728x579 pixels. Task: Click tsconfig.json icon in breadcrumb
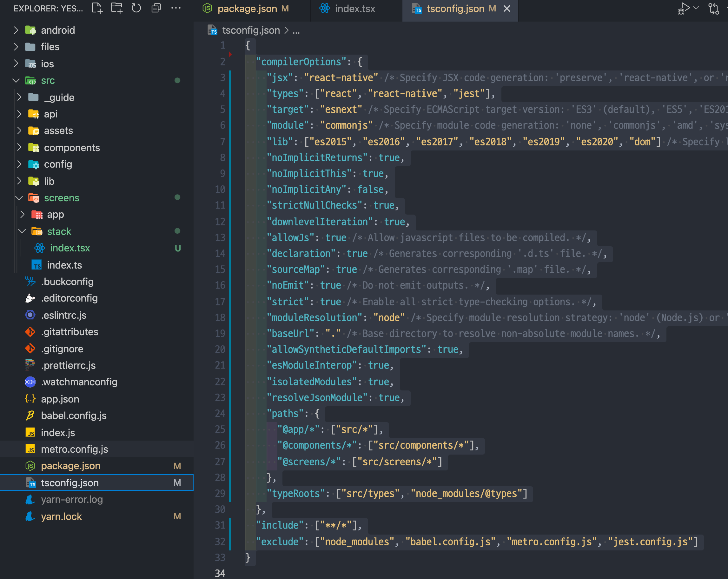pyautogui.click(x=212, y=30)
